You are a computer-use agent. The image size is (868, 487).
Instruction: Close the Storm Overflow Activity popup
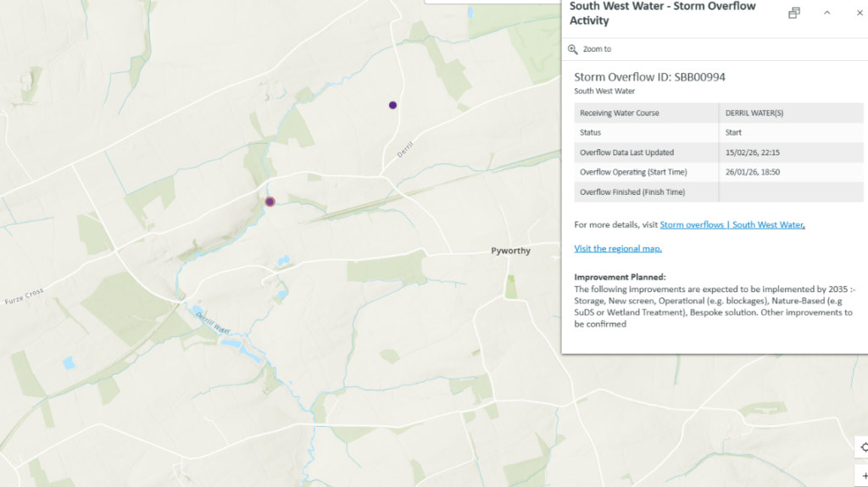point(859,13)
